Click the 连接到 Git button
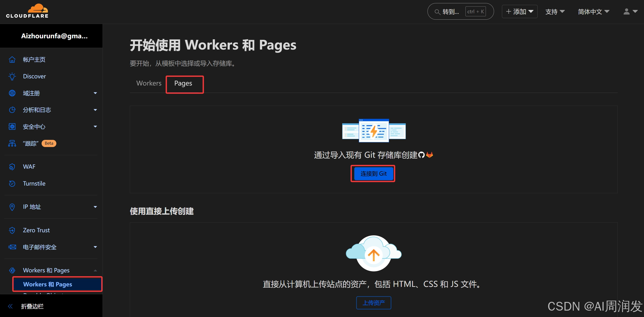644x317 pixels. [x=373, y=174]
